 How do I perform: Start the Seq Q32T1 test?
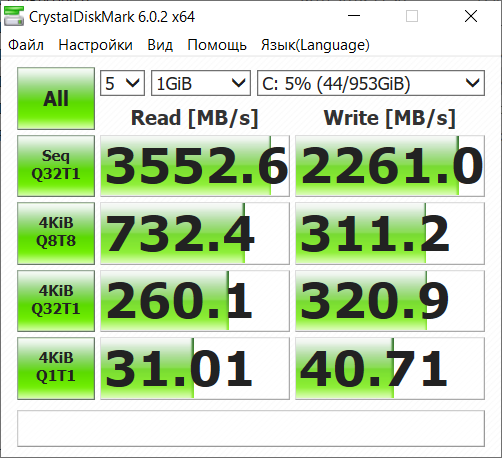pyautogui.click(x=56, y=166)
